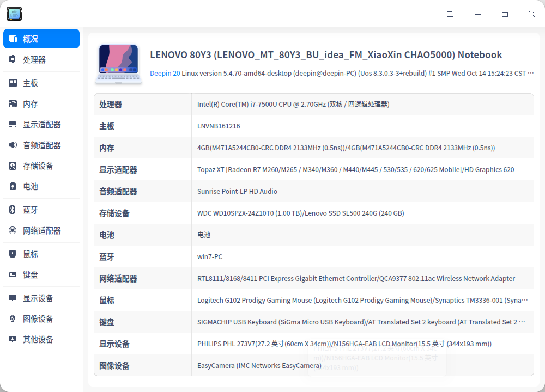Open the 蓝牙 sidebar page
The image size is (545, 392).
coord(41,210)
